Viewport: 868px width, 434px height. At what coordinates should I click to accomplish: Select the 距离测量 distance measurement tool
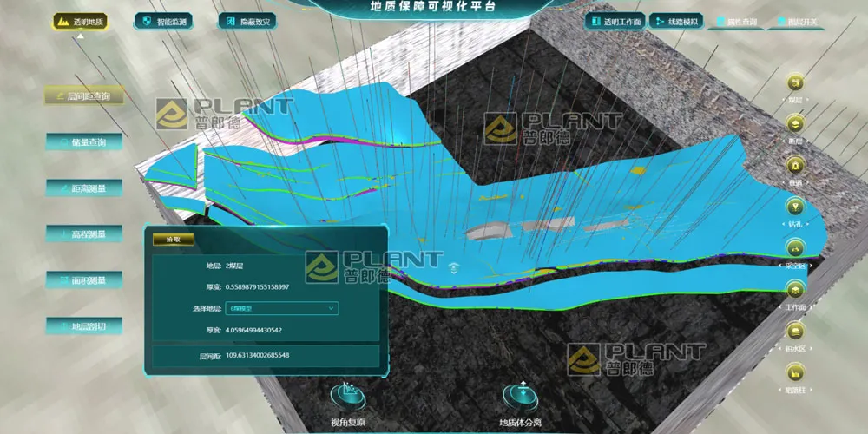click(x=83, y=188)
